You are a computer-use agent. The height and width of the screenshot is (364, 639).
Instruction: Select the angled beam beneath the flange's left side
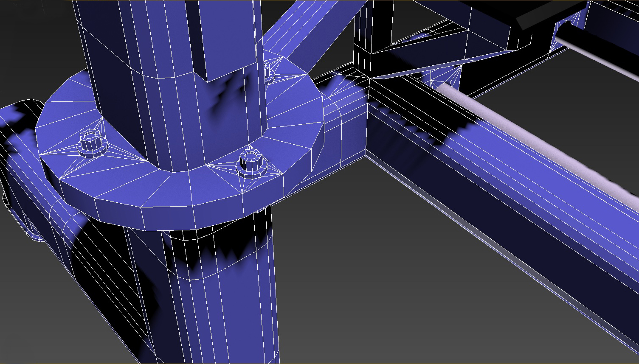click(85, 263)
